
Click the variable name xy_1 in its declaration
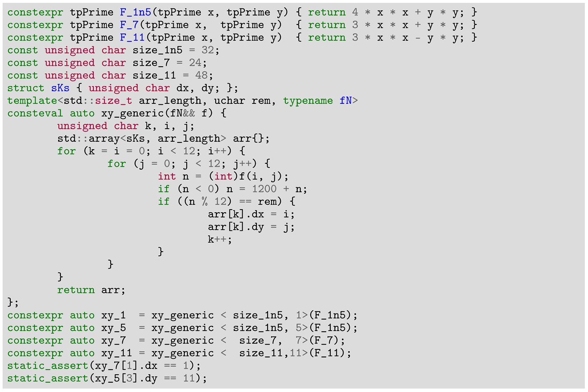pos(114,315)
